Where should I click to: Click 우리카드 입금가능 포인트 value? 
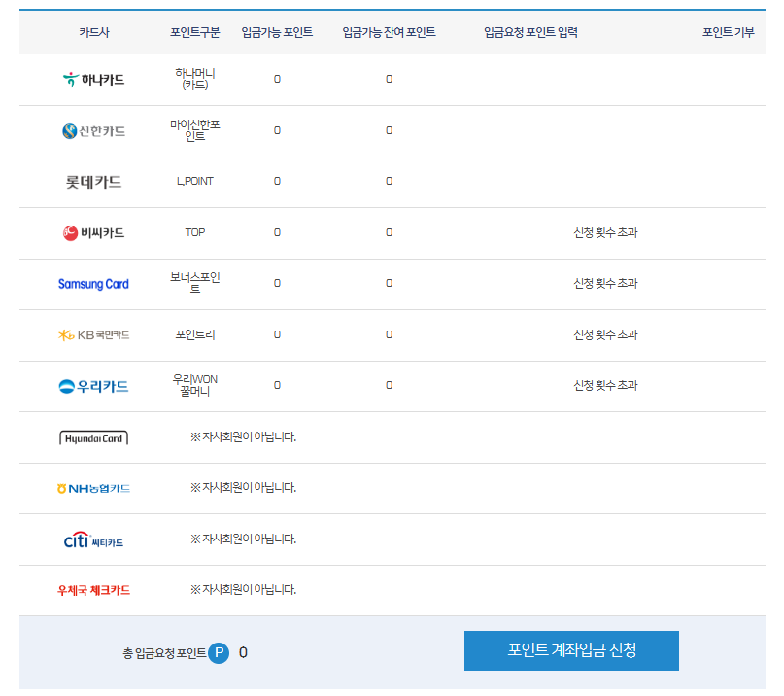277,385
